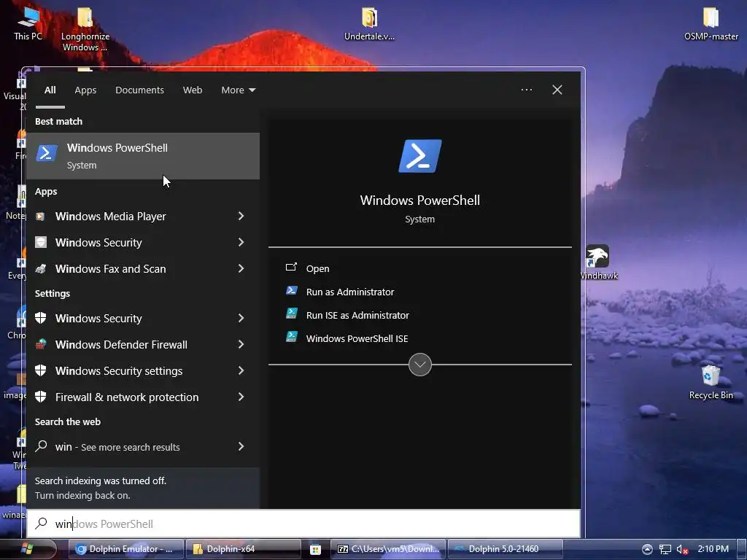The height and width of the screenshot is (560, 747).
Task: Click the network tray icon
Action: click(x=665, y=549)
